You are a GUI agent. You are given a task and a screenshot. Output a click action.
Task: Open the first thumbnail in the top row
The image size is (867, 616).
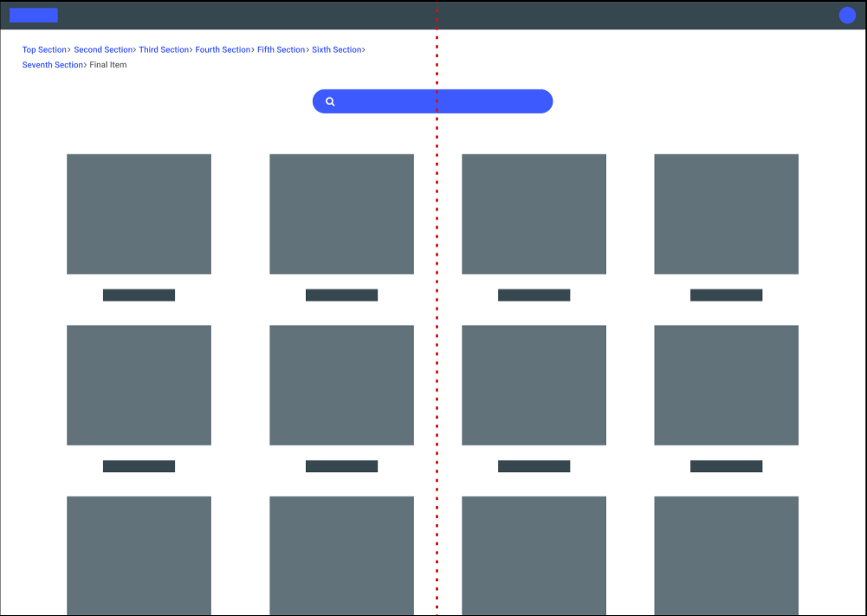(139, 214)
